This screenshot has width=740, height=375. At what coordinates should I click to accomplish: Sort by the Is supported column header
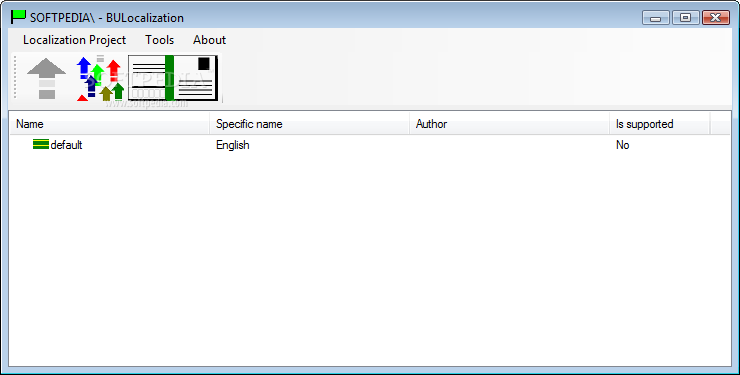click(659, 124)
